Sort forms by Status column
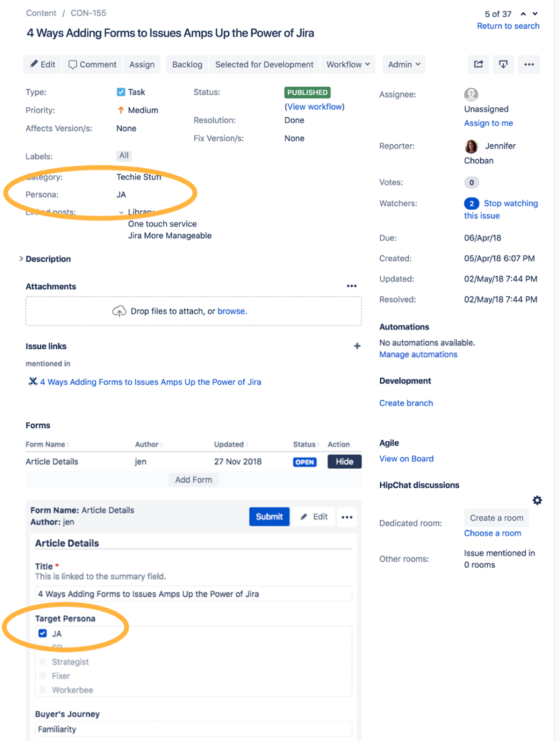Image resolution: width=560 pixels, height=741 pixels. pyautogui.click(x=306, y=444)
